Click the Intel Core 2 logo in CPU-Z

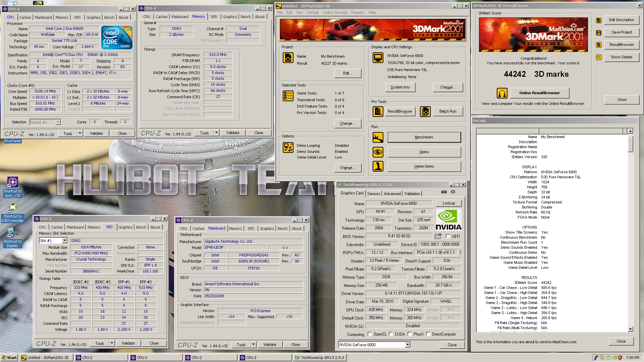(x=117, y=38)
